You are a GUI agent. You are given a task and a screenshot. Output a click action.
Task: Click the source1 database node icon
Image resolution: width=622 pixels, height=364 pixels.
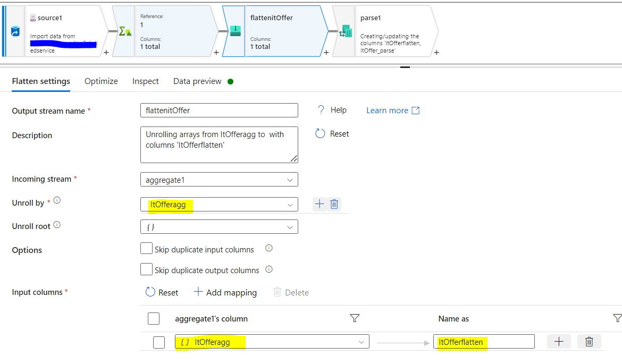tap(15, 31)
